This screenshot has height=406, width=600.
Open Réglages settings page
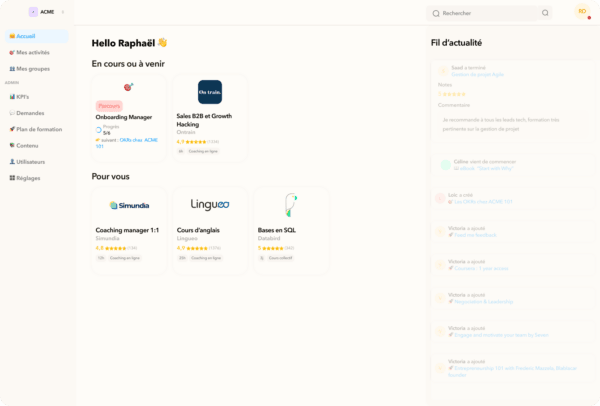pyautogui.click(x=28, y=177)
